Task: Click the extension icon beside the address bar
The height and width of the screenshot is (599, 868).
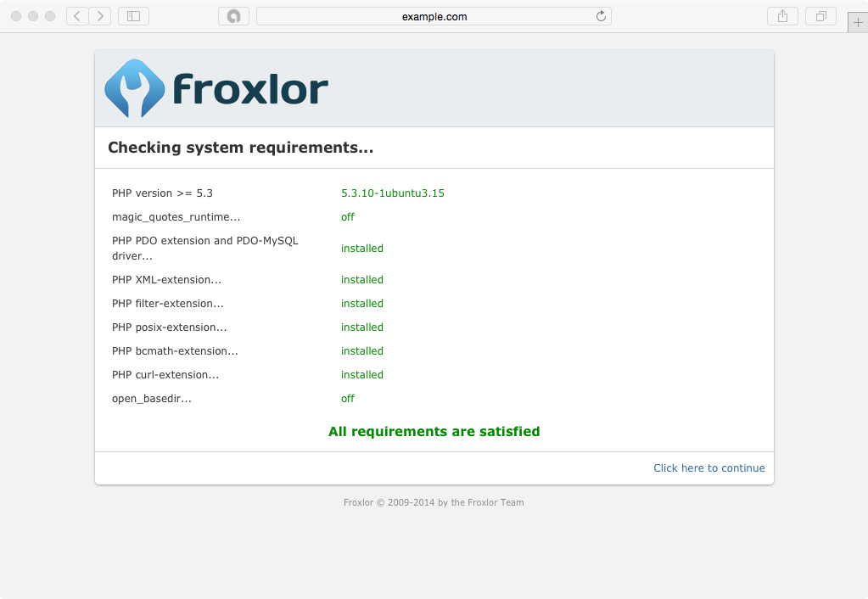Action: (233, 16)
